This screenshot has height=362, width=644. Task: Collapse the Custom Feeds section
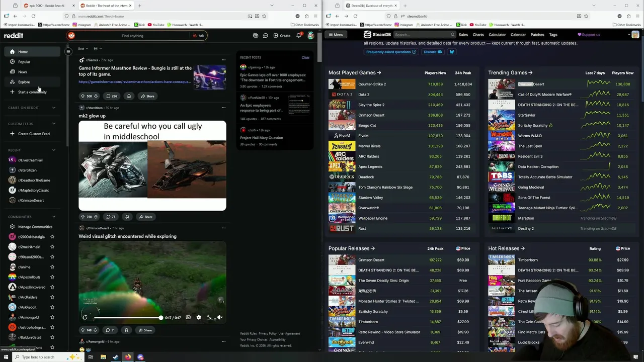tap(54, 124)
